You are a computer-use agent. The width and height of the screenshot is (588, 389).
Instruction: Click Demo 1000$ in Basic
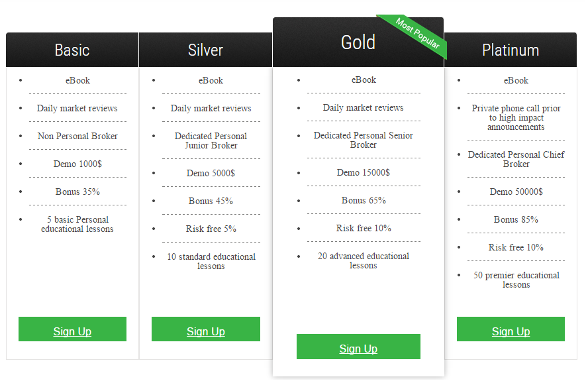[x=77, y=164]
